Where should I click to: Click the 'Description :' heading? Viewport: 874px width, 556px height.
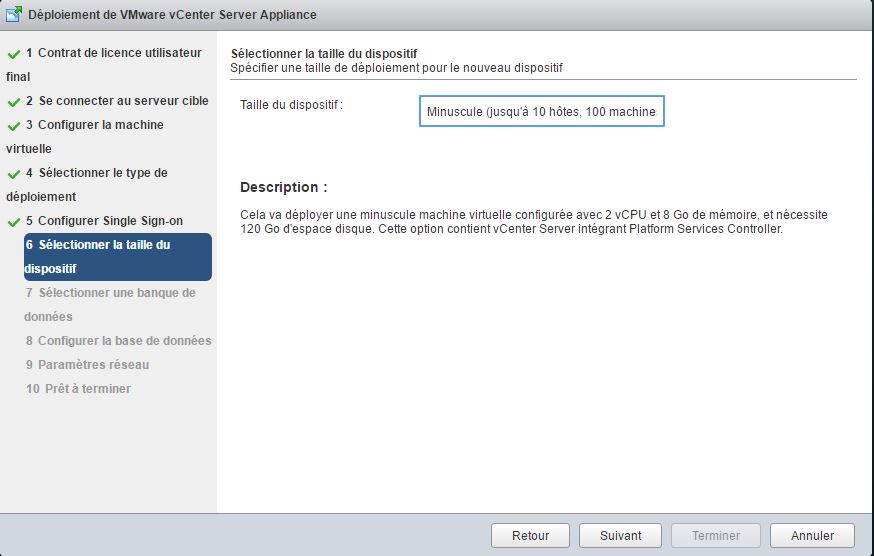point(284,187)
